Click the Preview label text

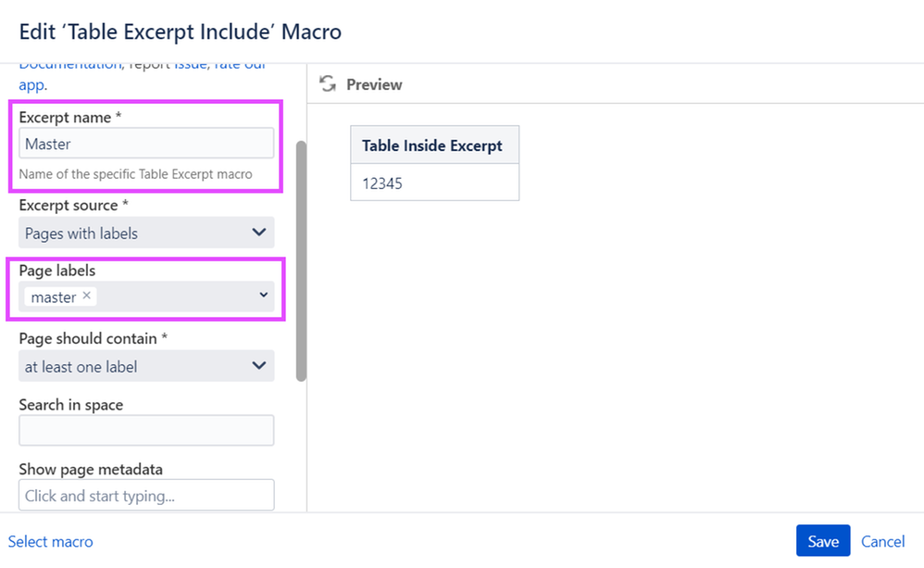click(374, 84)
